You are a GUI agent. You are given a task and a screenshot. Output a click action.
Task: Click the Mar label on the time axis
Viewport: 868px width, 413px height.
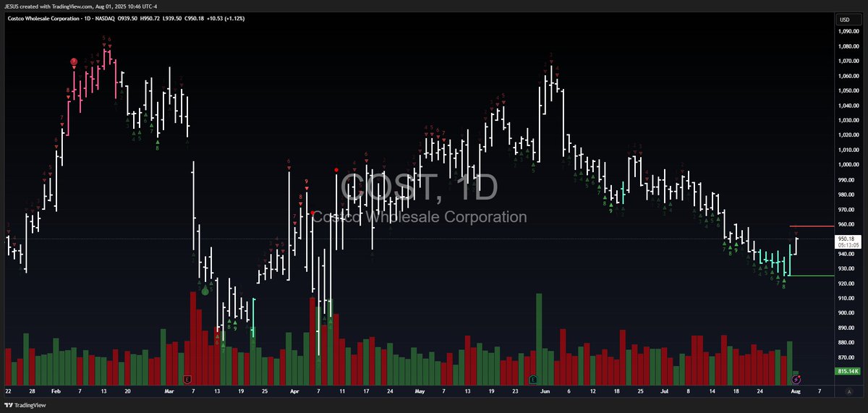[x=169, y=391]
